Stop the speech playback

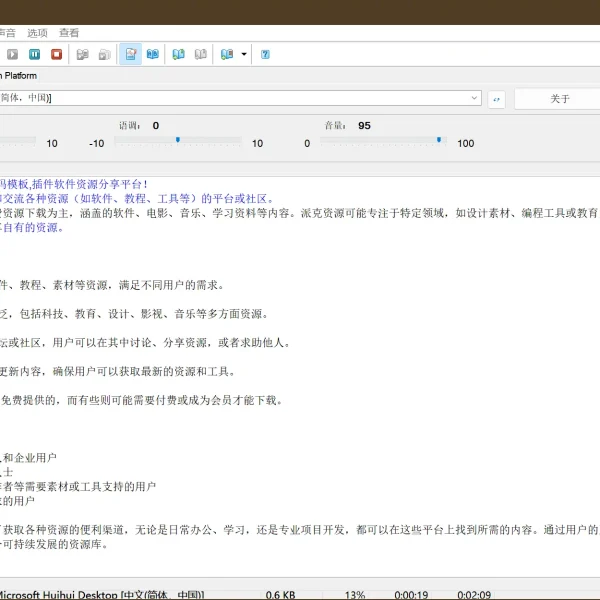click(x=57, y=54)
